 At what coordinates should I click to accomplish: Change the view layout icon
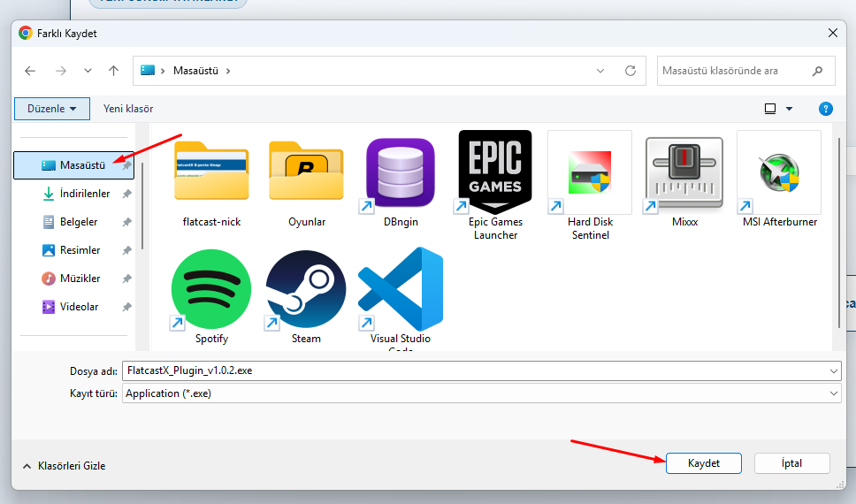tap(770, 109)
